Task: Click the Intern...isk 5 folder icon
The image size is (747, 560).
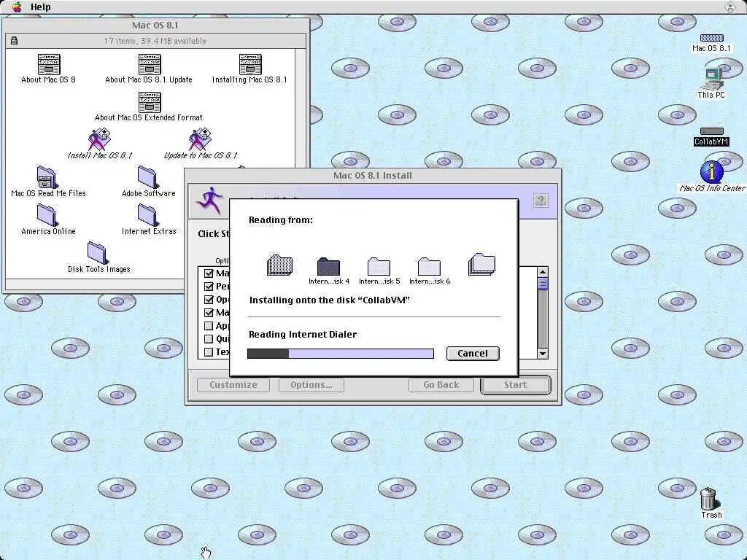Action: pyautogui.click(x=379, y=266)
